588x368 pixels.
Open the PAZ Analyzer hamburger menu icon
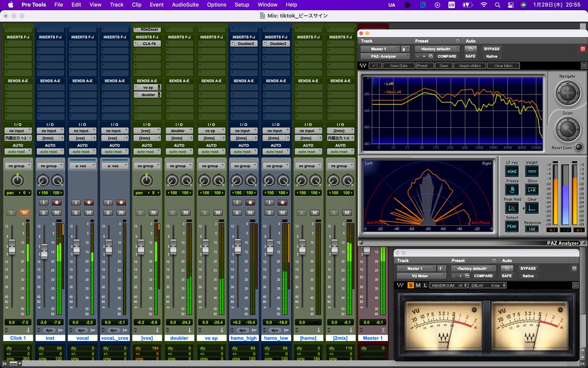click(584, 66)
